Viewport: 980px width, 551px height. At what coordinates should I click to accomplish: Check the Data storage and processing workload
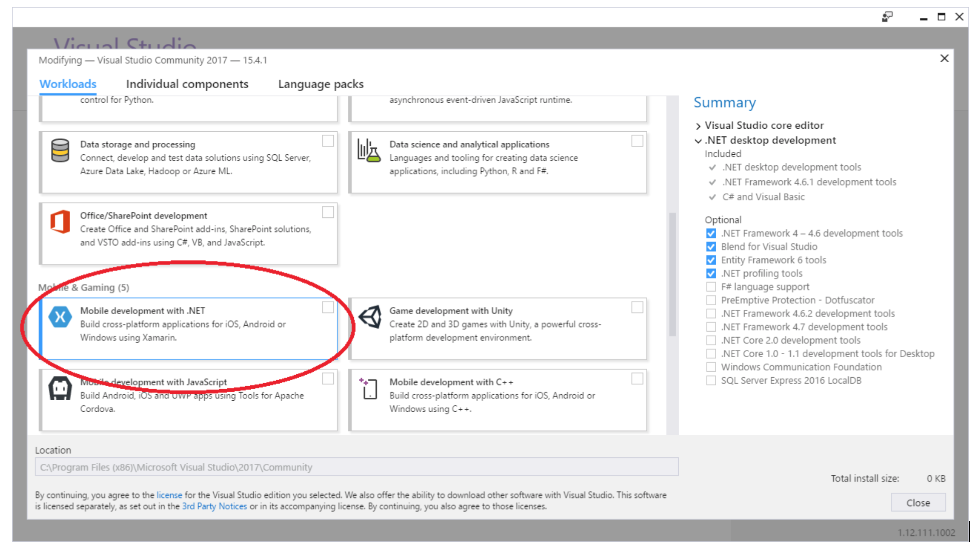[328, 141]
